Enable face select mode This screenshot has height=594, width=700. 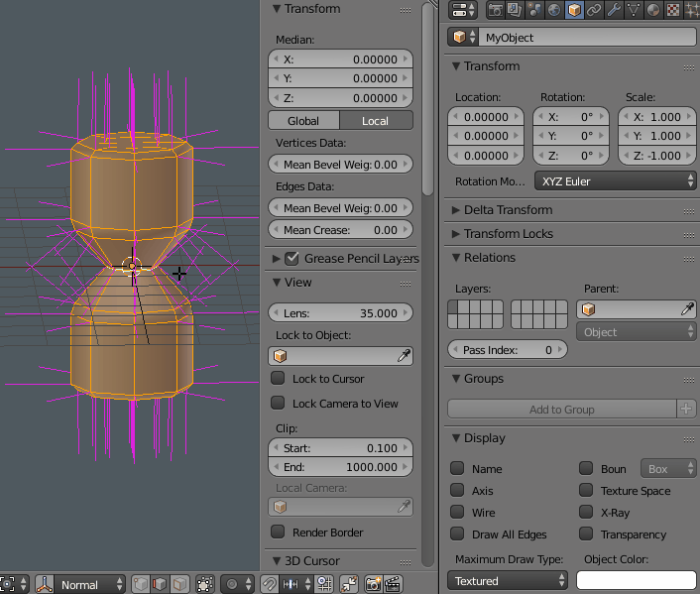179,584
